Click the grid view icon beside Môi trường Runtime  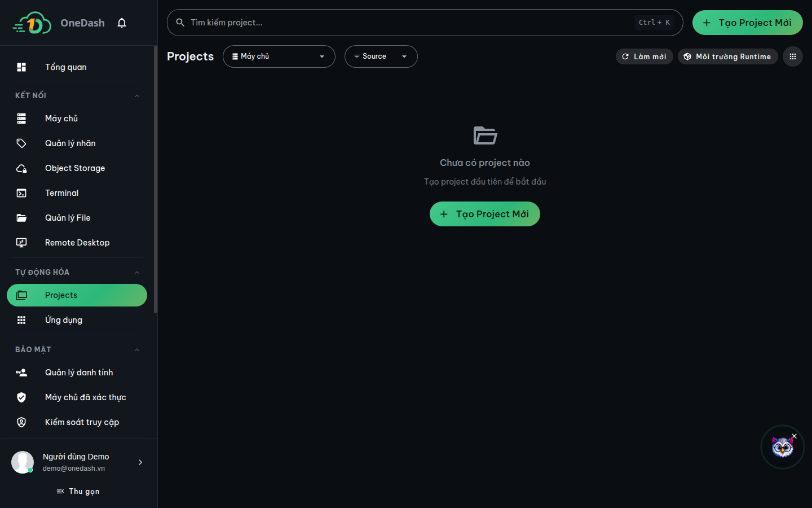792,56
